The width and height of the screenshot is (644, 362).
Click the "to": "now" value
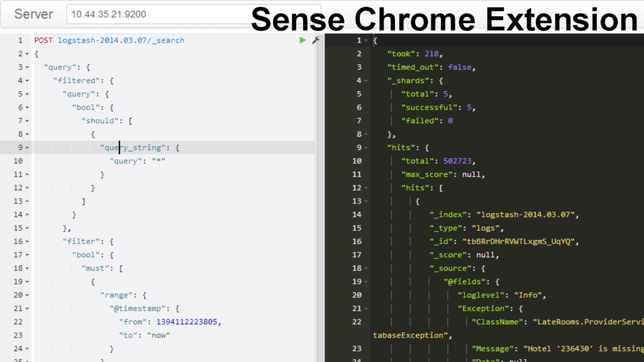[158, 336]
